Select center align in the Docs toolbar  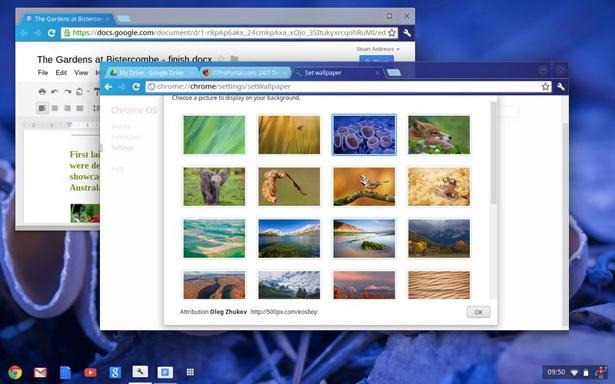[55, 108]
